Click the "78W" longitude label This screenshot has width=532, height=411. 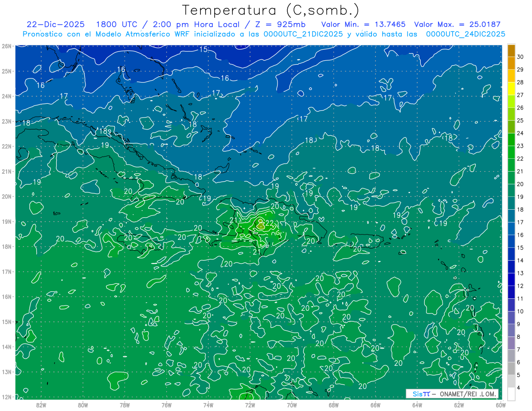tap(125, 405)
